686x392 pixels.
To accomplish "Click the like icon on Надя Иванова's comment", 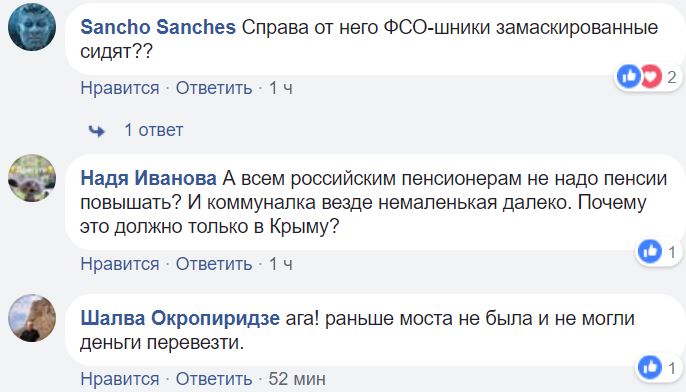I will [650, 252].
